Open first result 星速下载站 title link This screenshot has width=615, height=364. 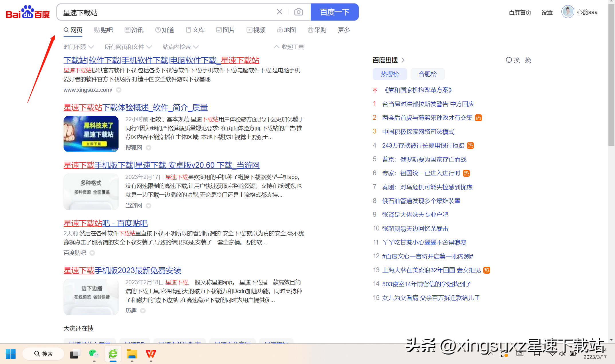coord(161,60)
